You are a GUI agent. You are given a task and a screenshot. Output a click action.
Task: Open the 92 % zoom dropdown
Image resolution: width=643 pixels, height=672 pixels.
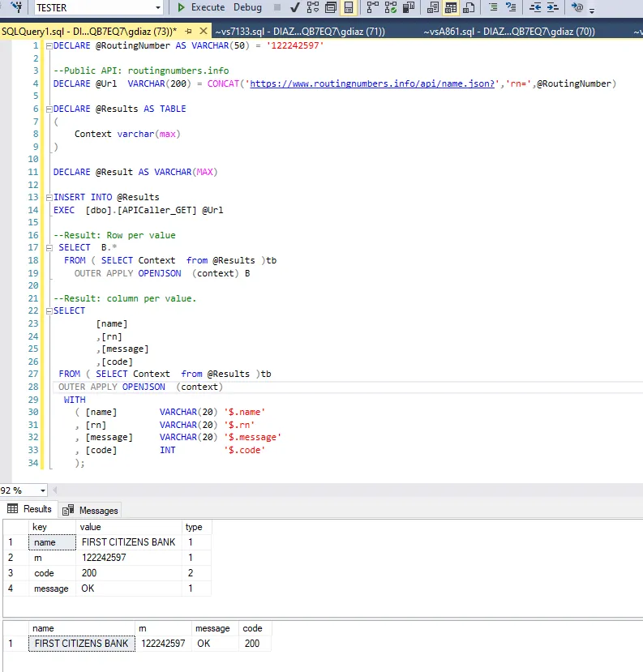42,490
